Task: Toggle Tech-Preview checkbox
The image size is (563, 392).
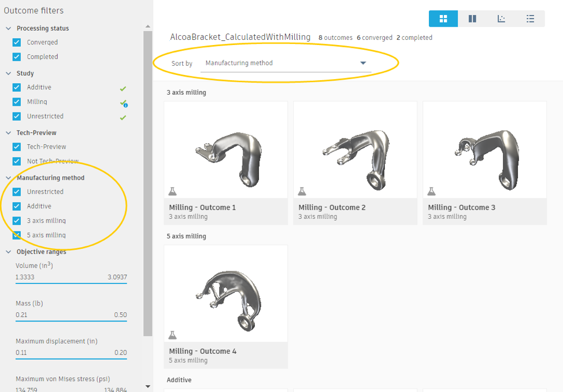Action: (x=17, y=147)
